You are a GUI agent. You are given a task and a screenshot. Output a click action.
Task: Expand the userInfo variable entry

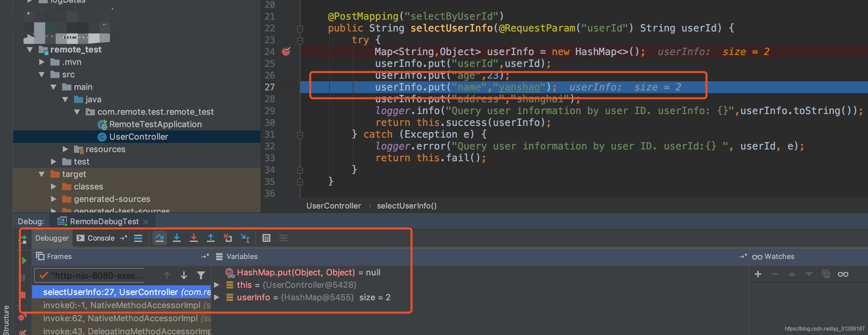click(x=217, y=297)
